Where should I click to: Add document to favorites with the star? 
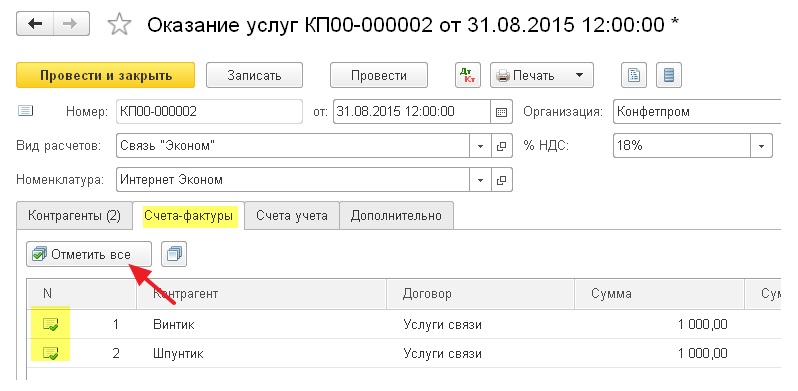pyautogui.click(x=120, y=24)
